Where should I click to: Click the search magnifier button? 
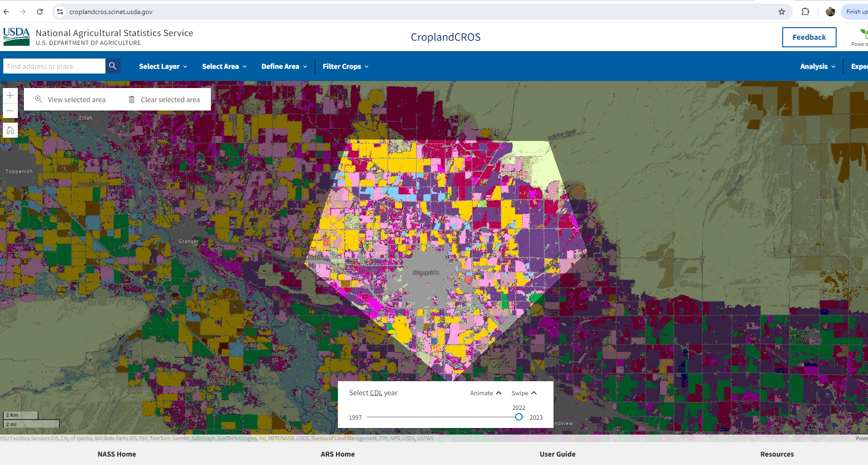click(x=113, y=66)
